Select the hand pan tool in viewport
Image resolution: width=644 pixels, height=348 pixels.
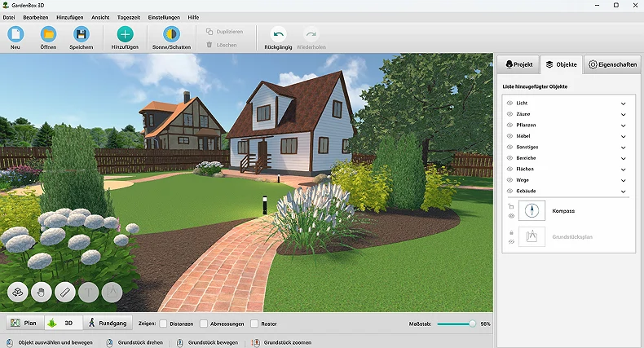(41, 293)
